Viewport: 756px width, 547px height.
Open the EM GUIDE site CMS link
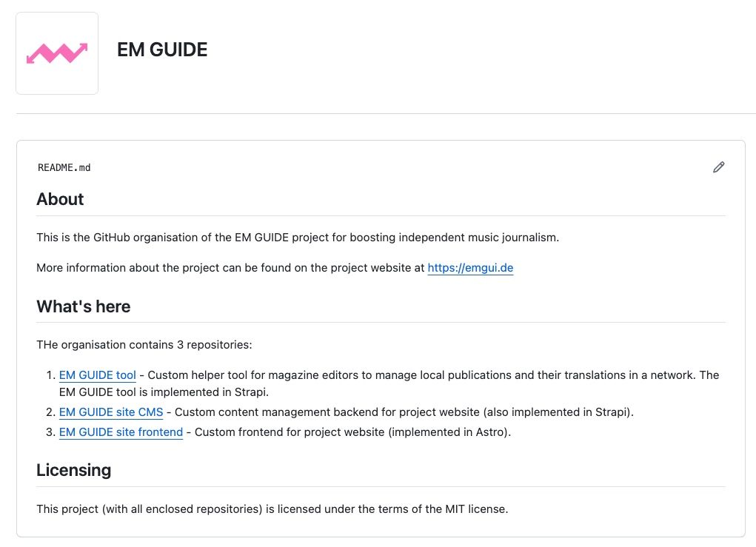coord(110,412)
